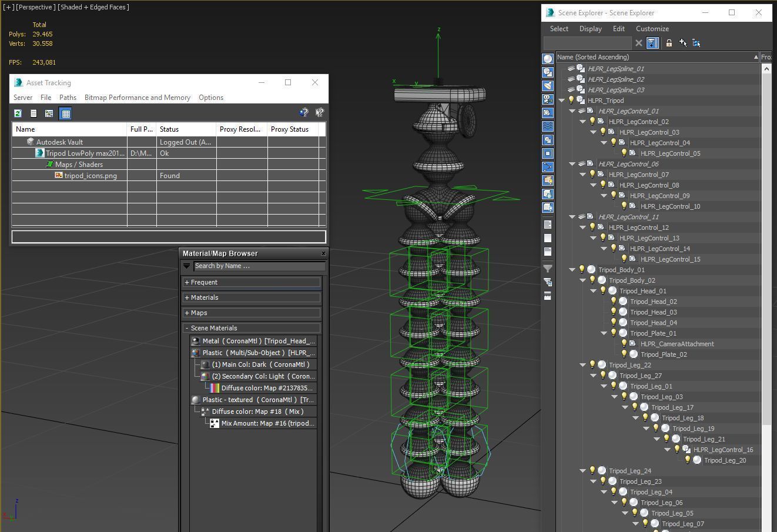This screenshot has width=777, height=532.
Task: Switch Asset Tracking to tree view icon
Action: (x=49, y=113)
